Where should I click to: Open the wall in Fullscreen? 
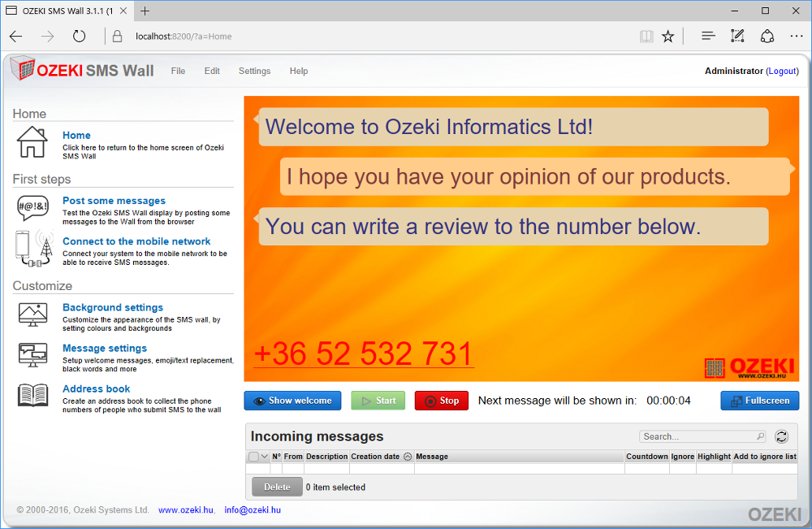(760, 401)
